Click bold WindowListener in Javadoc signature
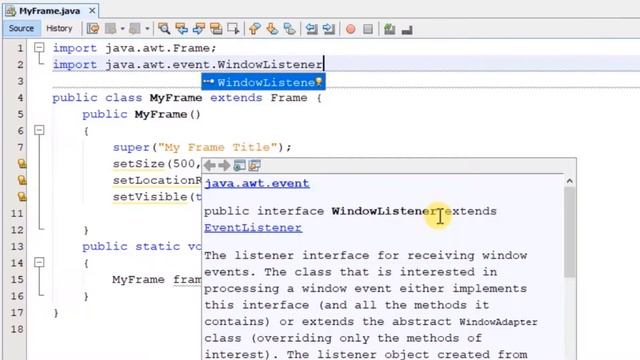 pos(384,211)
